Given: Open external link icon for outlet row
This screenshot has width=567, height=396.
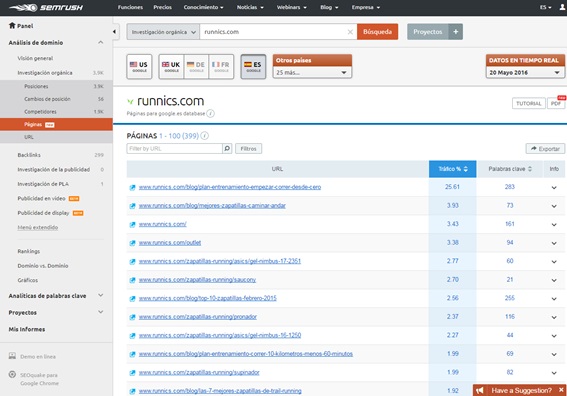Looking at the screenshot, I should pyautogui.click(x=132, y=243).
